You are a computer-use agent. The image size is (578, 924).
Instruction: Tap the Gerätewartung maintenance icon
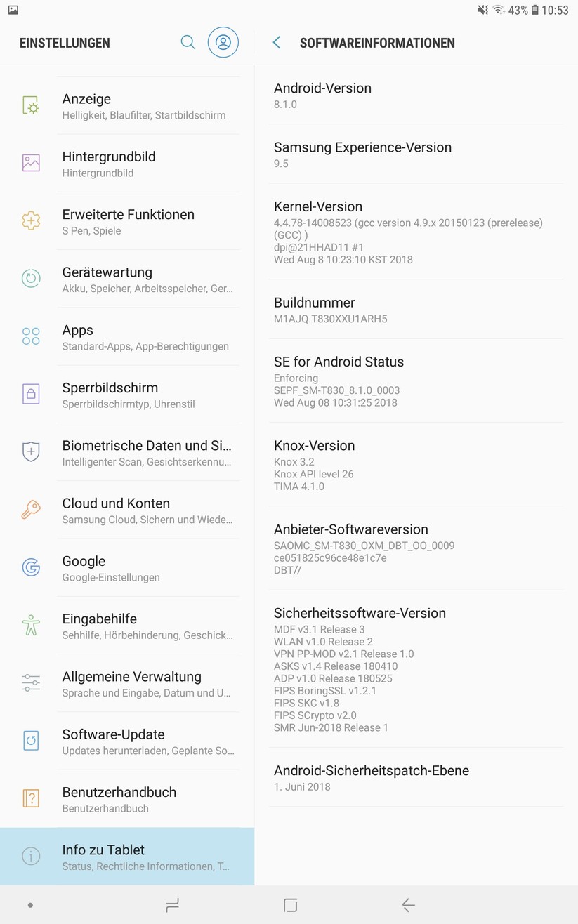(x=31, y=279)
